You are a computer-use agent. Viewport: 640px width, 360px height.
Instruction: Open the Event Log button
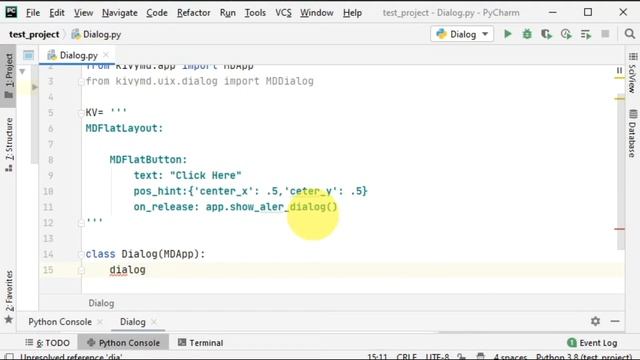point(592,343)
